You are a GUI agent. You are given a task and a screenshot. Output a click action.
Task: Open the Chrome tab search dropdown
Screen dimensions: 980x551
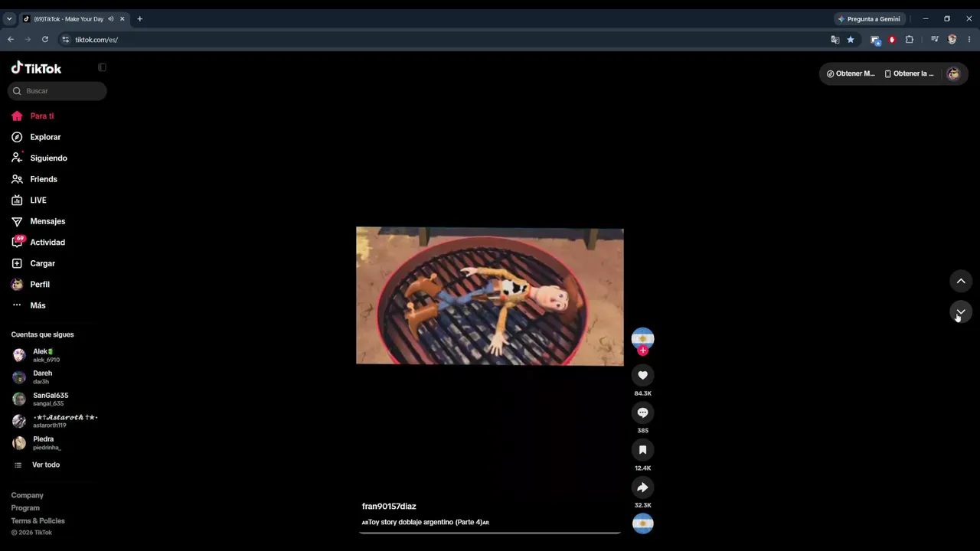9,19
